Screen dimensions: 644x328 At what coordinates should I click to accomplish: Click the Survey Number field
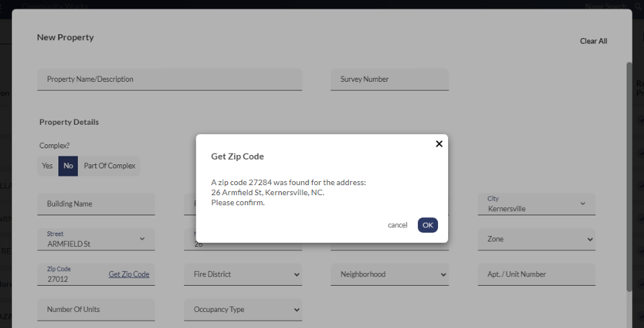coord(389,79)
